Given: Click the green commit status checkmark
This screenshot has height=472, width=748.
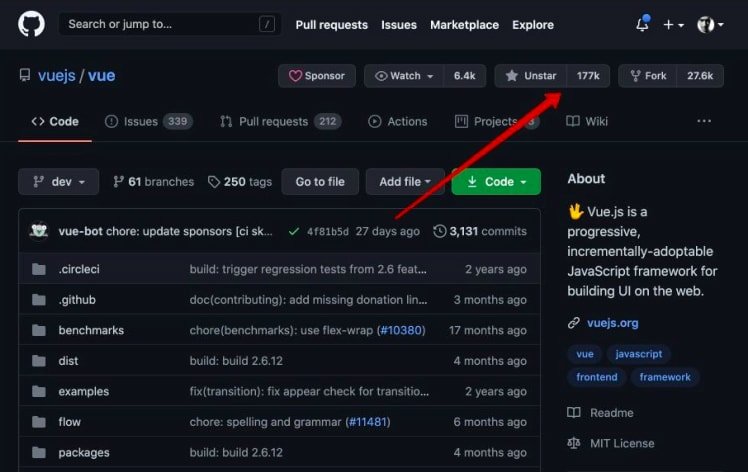Looking at the screenshot, I should pyautogui.click(x=293, y=231).
